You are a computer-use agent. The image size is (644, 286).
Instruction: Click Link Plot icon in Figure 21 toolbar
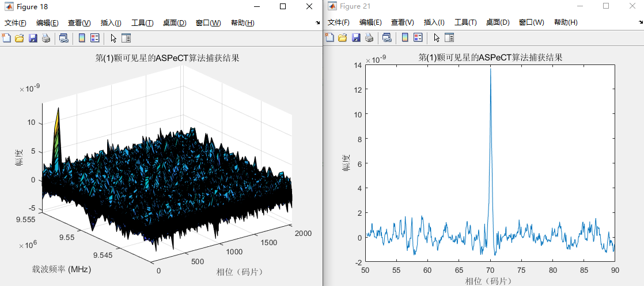pos(387,38)
